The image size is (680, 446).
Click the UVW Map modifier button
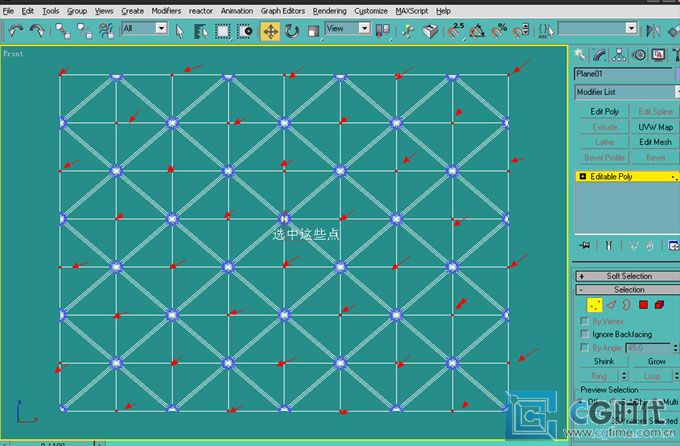[x=655, y=127]
